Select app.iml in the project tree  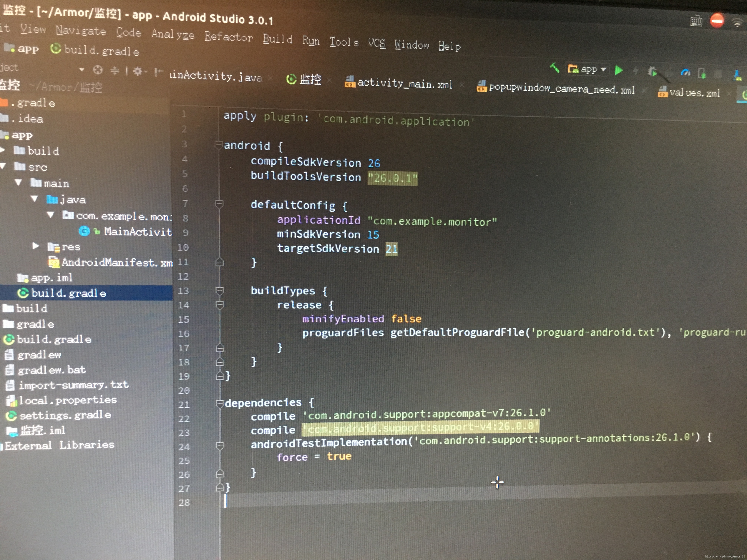pyautogui.click(x=45, y=277)
